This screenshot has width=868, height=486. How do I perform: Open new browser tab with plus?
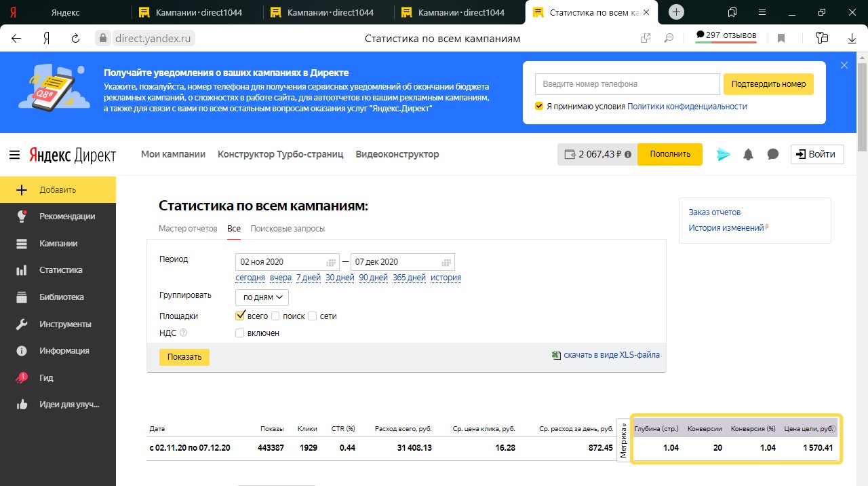tap(676, 12)
